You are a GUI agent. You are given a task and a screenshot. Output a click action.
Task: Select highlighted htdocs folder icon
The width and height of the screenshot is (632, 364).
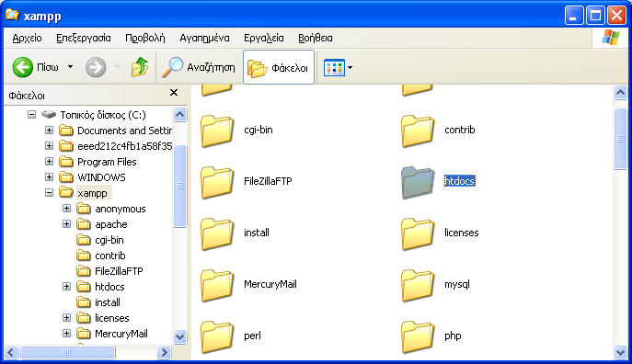[418, 182]
